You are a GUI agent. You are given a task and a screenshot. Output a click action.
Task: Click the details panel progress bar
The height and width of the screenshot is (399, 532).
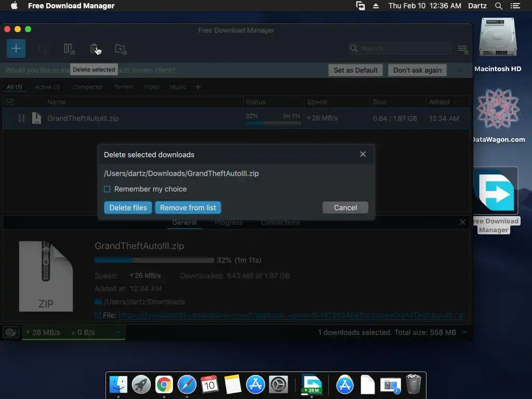154,260
